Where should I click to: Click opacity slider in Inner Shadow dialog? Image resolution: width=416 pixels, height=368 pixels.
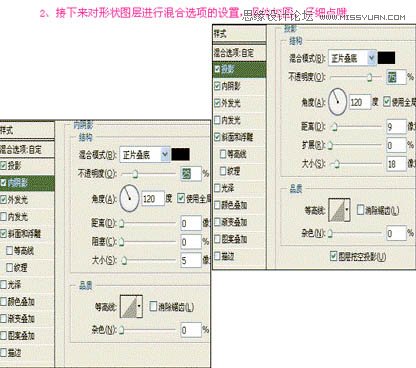(149, 174)
